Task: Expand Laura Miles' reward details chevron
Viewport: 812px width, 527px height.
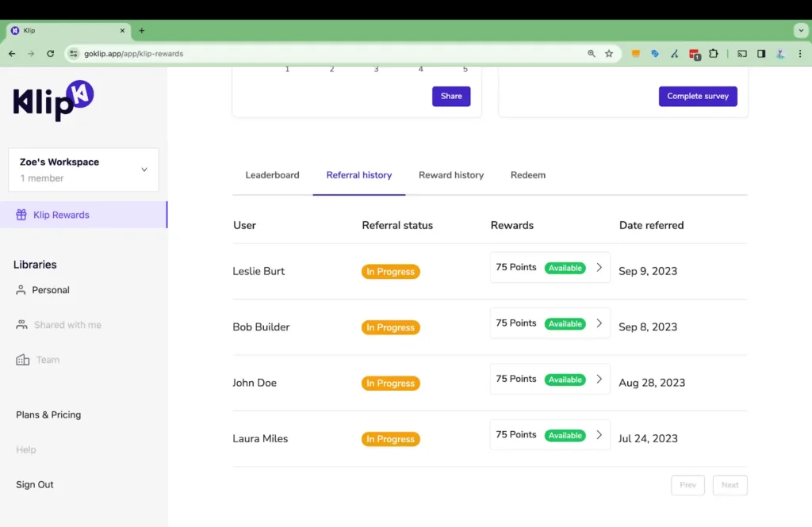Action: (x=599, y=435)
